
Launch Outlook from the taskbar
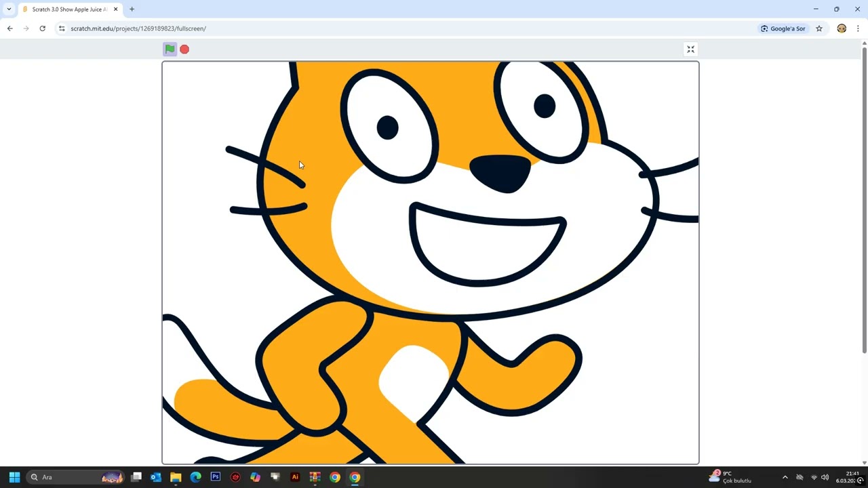156,477
